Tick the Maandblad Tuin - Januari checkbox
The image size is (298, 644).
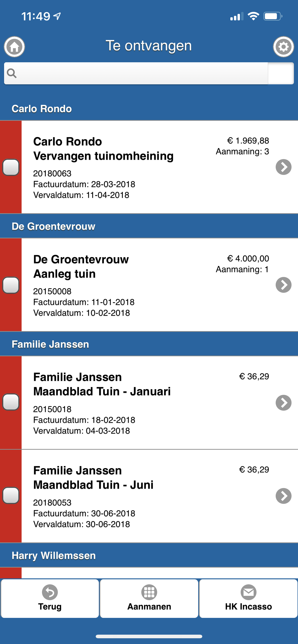point(11,402)
